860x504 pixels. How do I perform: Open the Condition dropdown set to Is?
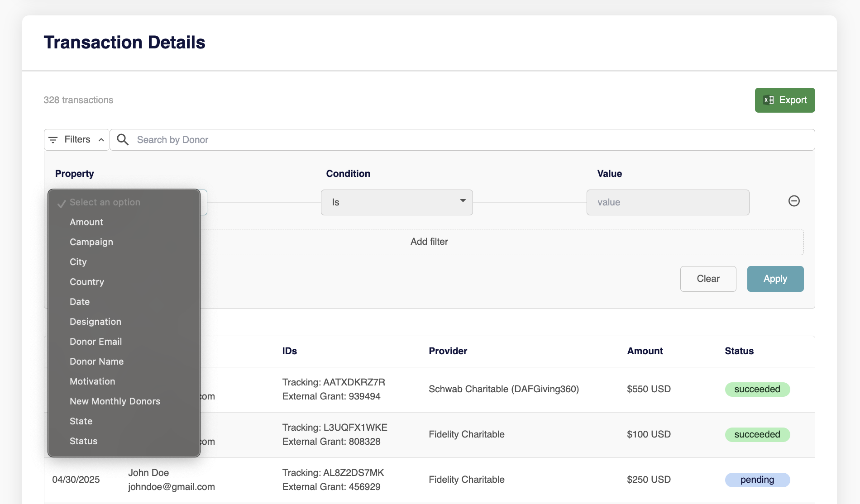pos(397,202)
